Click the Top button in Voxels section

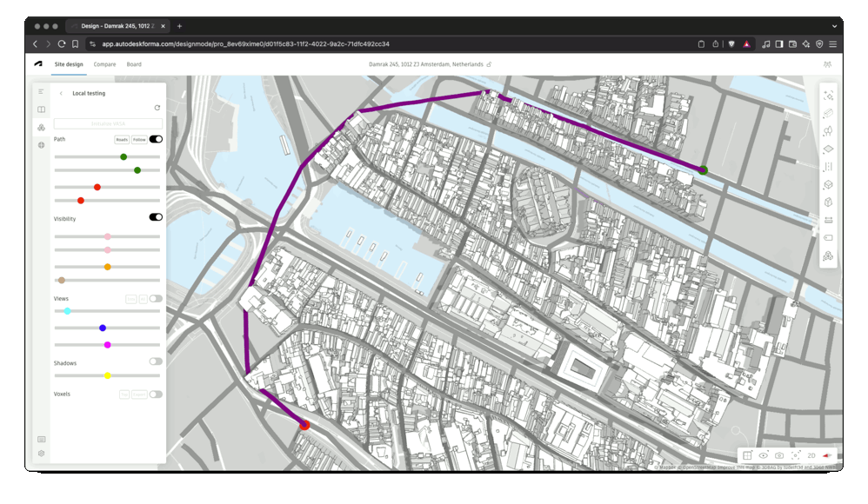coord(124,395)
